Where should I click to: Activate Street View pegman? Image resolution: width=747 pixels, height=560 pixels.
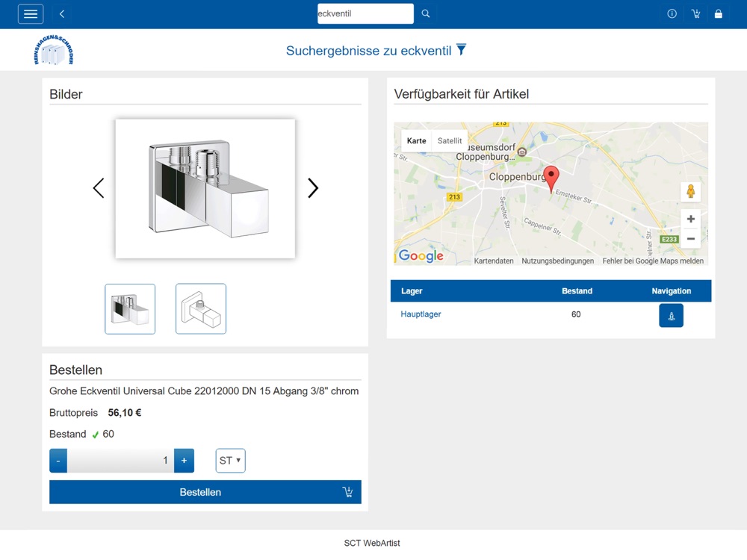690,191
